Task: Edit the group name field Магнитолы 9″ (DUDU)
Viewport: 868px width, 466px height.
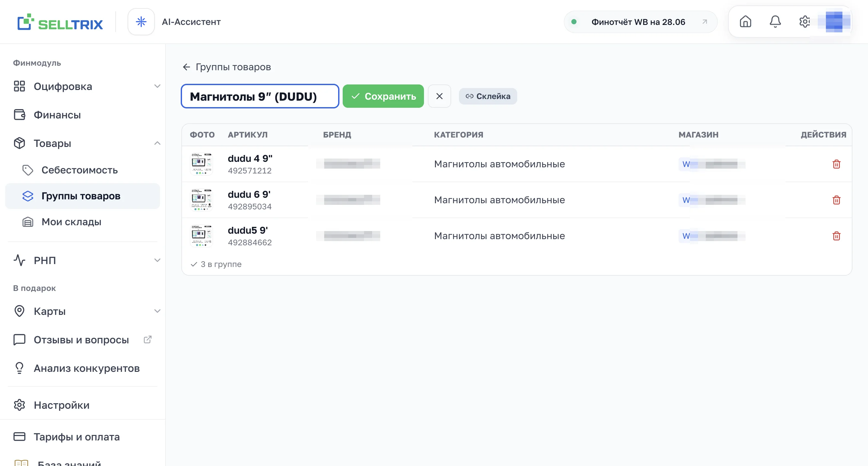Action: click(x=260, y=96)
